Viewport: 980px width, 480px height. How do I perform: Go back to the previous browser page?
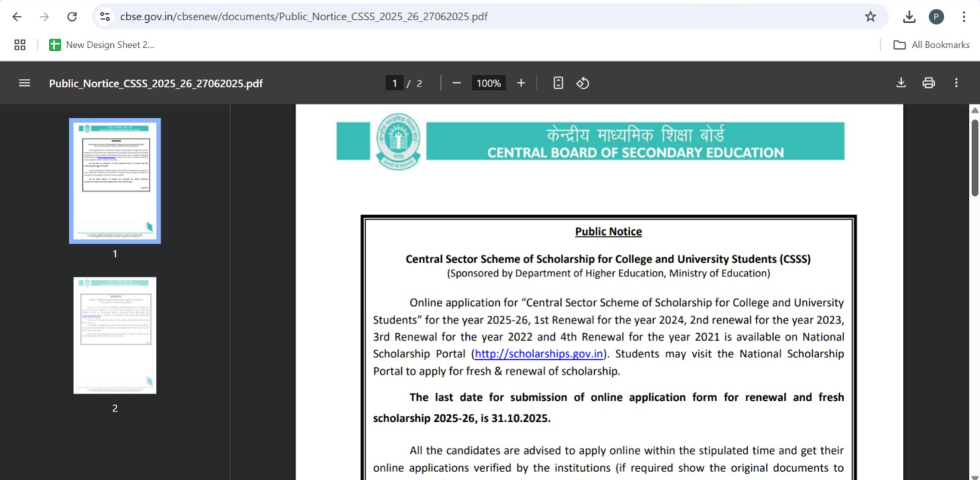click(x=17, y=17)
